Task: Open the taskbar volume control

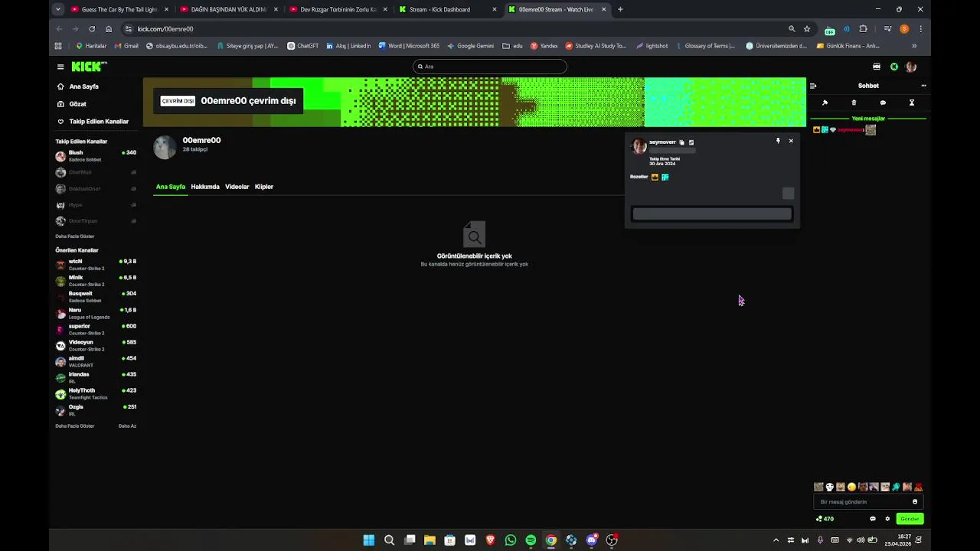Action: (x=861, y=540)
